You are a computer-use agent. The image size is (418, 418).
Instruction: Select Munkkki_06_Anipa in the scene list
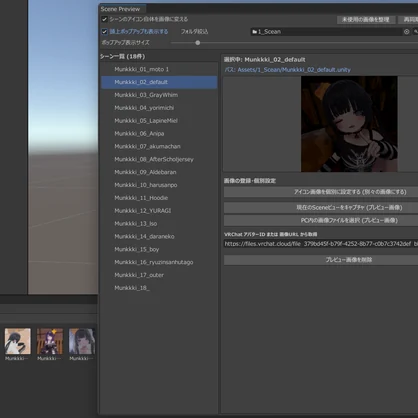(x=159, y=134)
